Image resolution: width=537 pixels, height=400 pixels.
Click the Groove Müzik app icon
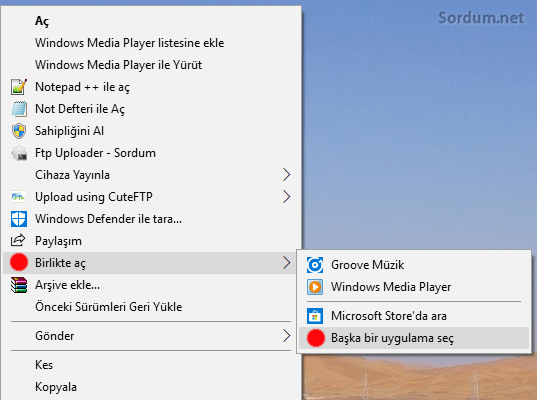pyautogui.click(x=315, y=265)
